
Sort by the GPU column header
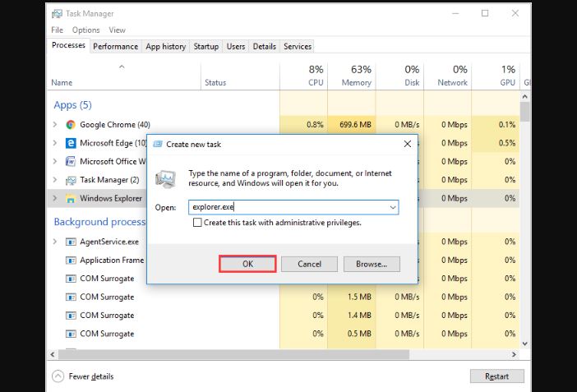(496, 76)
